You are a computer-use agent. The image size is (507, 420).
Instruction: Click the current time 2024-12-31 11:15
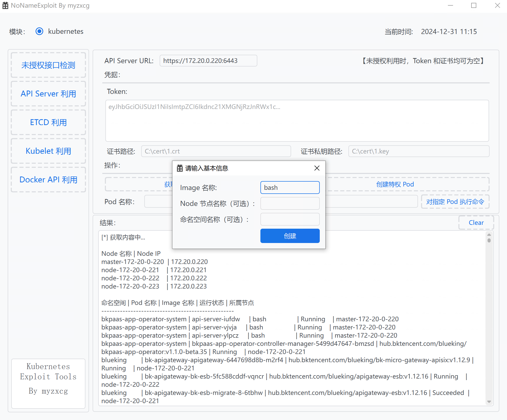click(449, 31)
